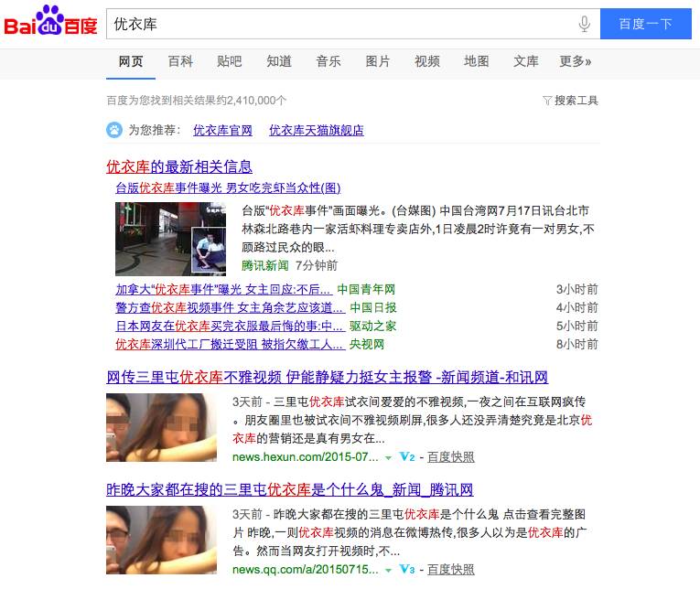Open 台版优衣库事件曝光 news headline
Screen dimensions: 700x589
[228, 187]
